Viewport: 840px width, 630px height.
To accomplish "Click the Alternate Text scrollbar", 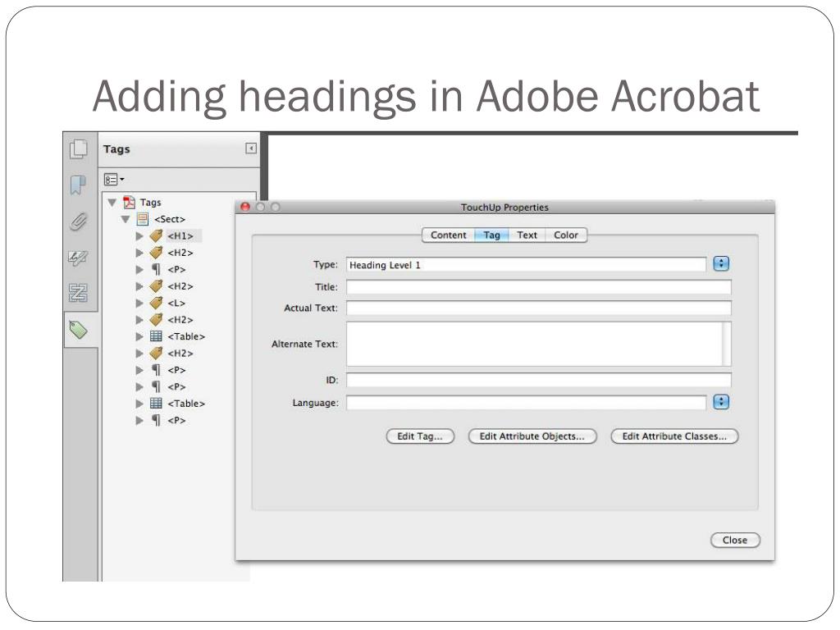I will 727,344.
